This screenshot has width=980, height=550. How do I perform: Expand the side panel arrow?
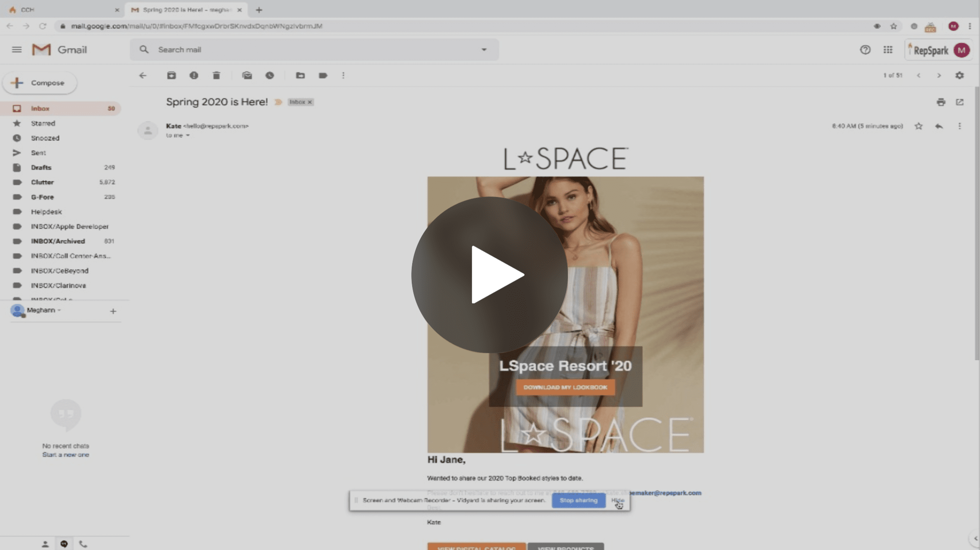pos(975,538)
